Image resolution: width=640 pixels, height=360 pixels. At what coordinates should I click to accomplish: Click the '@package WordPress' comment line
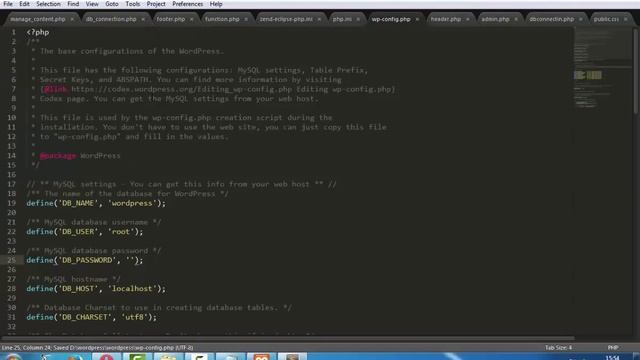[x=76, y=156]
